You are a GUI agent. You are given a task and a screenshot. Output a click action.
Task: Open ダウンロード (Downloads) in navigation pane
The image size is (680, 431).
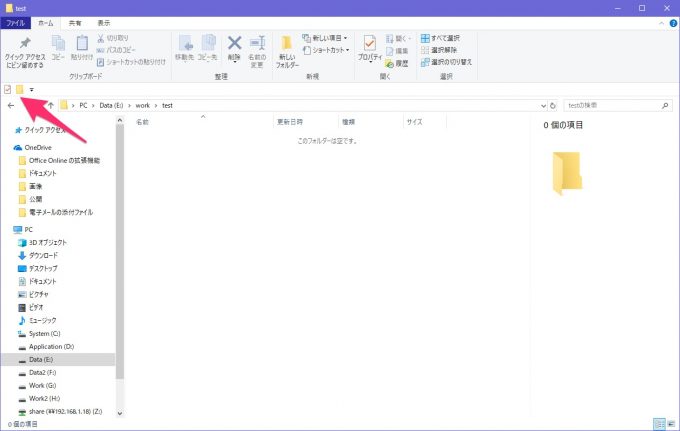pyautogui.click(x=38, y=255)
